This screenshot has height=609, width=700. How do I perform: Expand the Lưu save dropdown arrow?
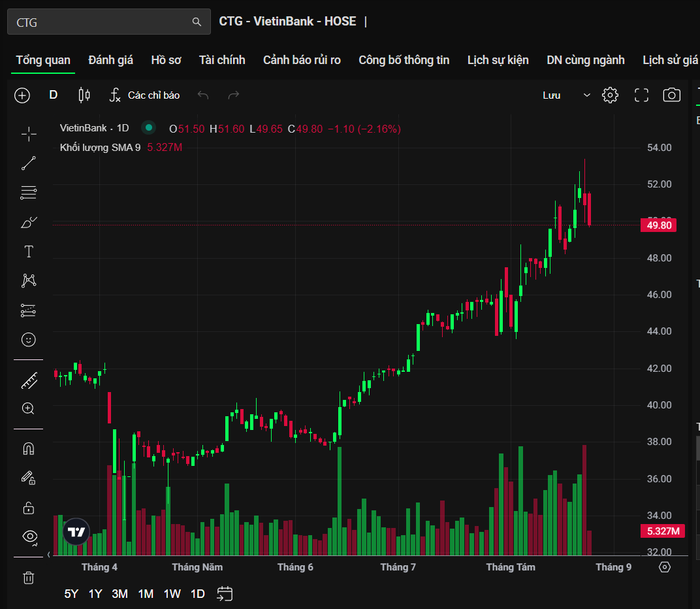pyautogui.click(x=586, y=95)
